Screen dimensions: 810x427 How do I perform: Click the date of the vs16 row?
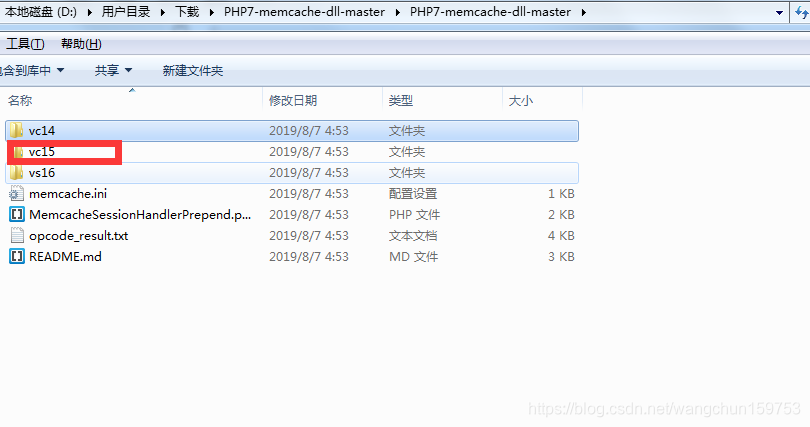coord(308,172)
